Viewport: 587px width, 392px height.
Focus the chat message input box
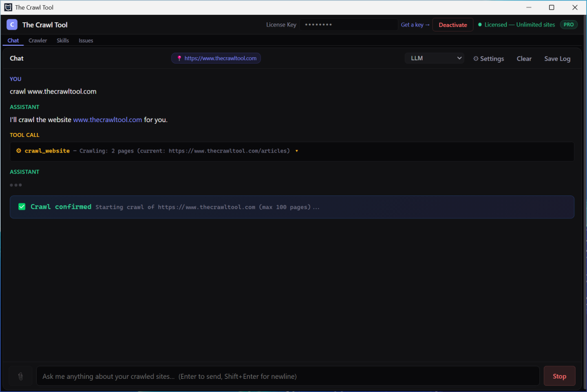point(288,376)
